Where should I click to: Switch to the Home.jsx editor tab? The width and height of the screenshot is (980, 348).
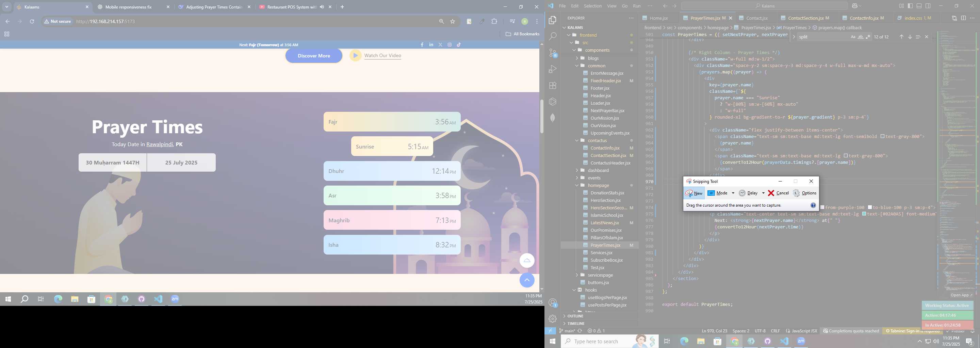(x=658, y=18)
